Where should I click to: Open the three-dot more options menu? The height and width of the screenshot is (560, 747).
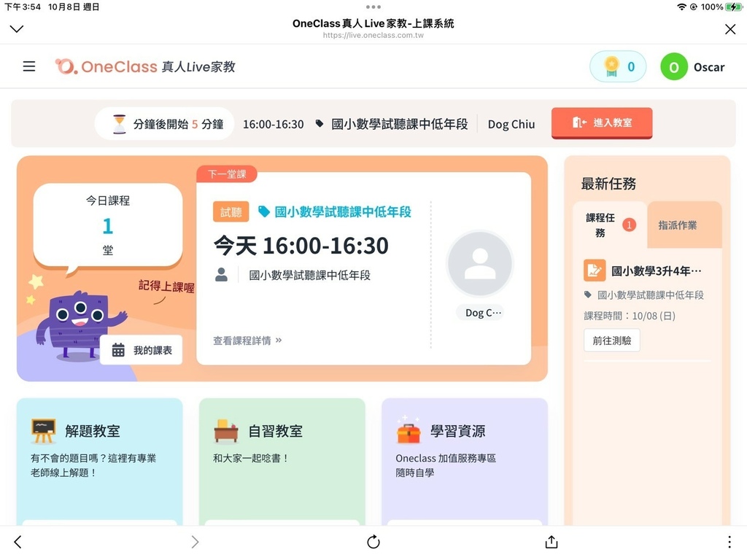click(x=729, y=542)
